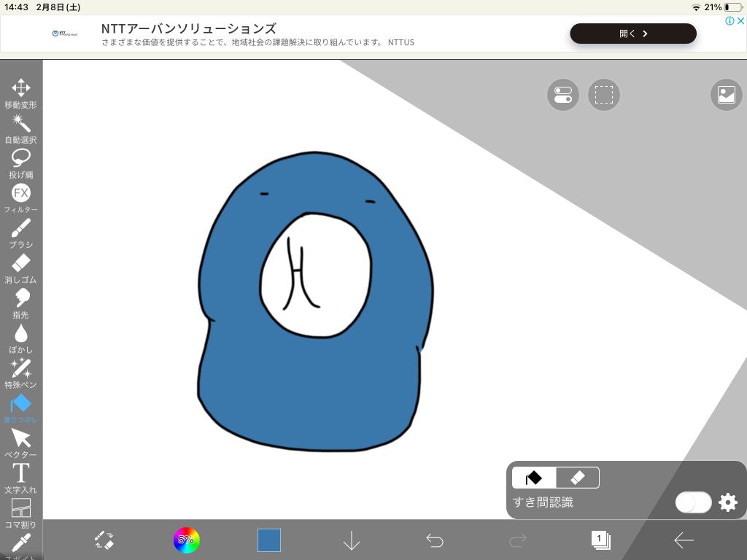Click the 開く button in the ad
Screen dimensions: 747x560
632,34
